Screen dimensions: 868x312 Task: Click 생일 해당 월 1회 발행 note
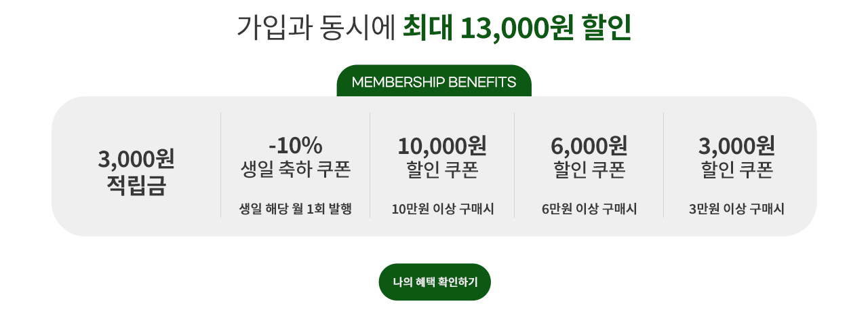pyautogui.click(x=296, y=209)
